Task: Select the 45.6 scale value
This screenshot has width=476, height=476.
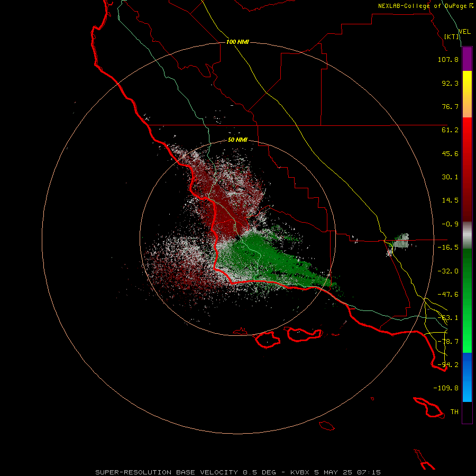Action: pos(450,153)
